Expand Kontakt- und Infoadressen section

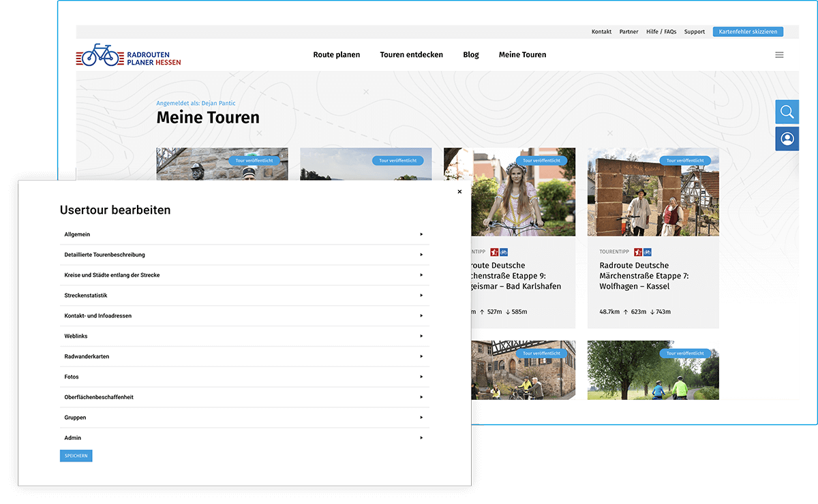coord(244,316)
